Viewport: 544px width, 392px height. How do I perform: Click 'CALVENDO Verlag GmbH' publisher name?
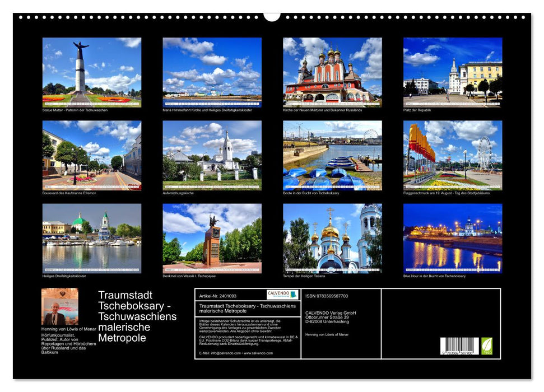click(331, 313)
